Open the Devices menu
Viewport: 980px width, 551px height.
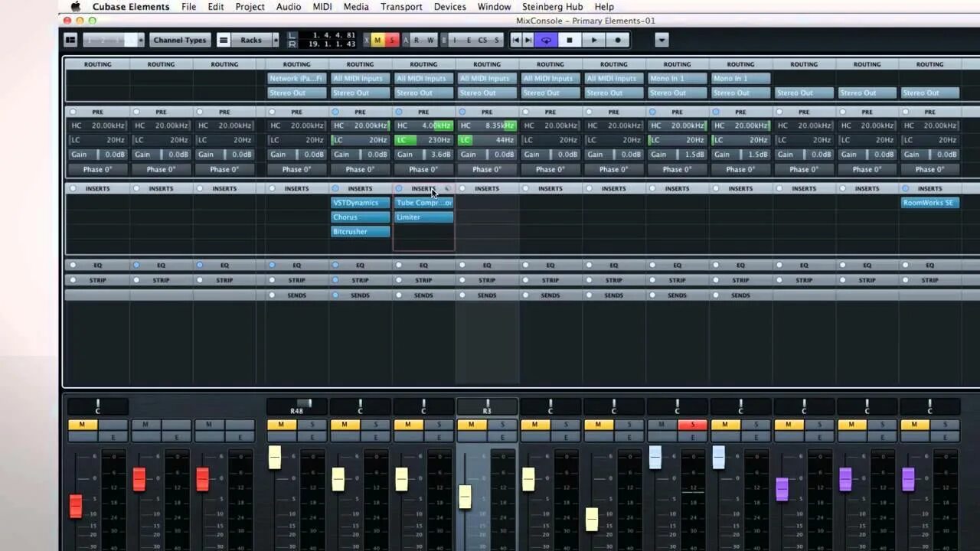(450, 7)
